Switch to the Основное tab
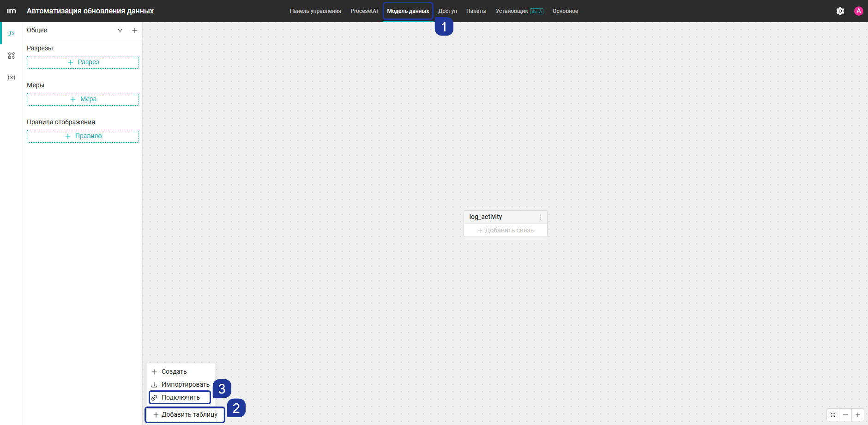 [565, 11]
